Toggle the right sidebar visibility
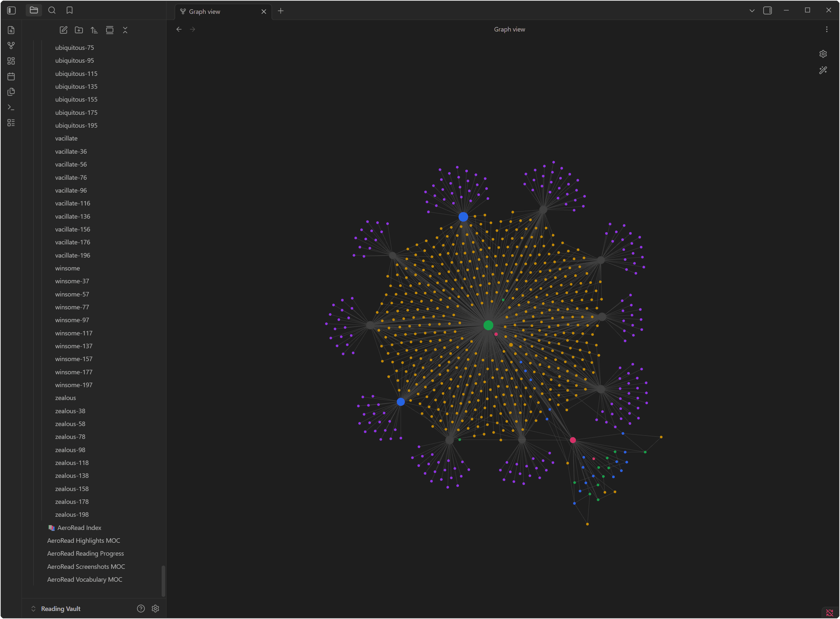The image size is (840, 619). [767, 10]
